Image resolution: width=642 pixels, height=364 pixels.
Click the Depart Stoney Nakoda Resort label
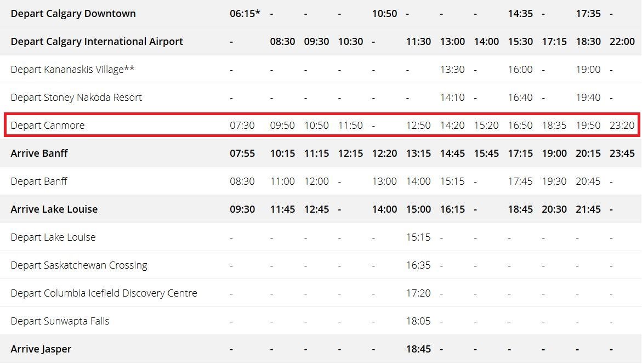tap(76, 98)
